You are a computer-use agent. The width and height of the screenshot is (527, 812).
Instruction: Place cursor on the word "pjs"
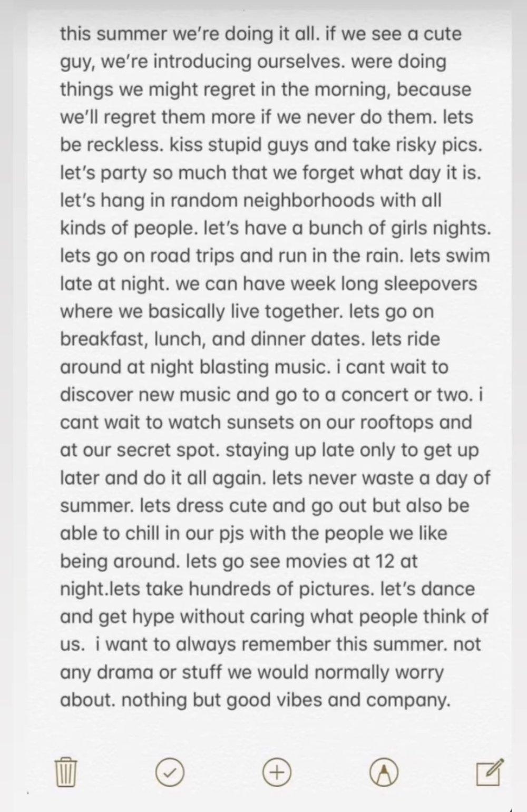click(228, 533)
